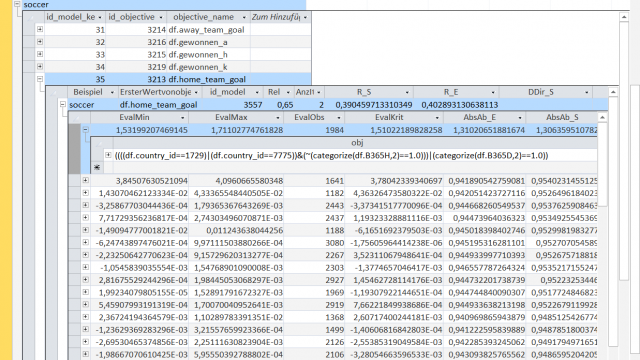Select the 3216 id_objective cell
This screenshot has height=360, width=640.
136,42
